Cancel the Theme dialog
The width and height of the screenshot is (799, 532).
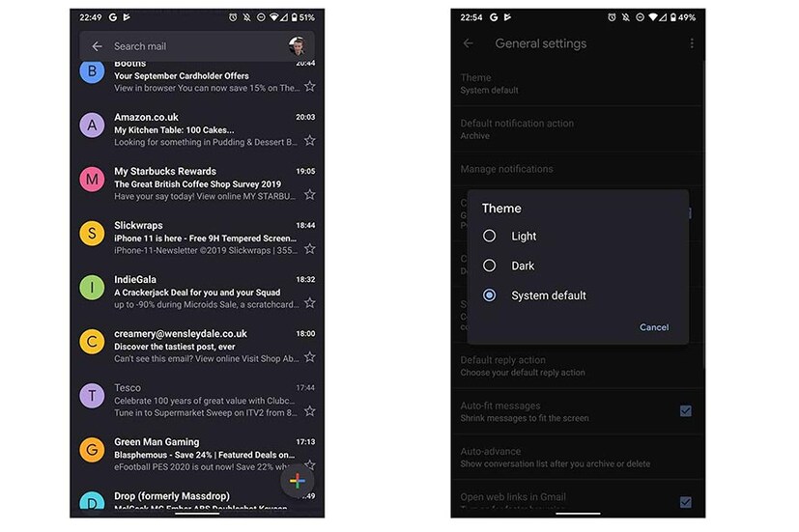pyautogui.click(x=654, y=327)
